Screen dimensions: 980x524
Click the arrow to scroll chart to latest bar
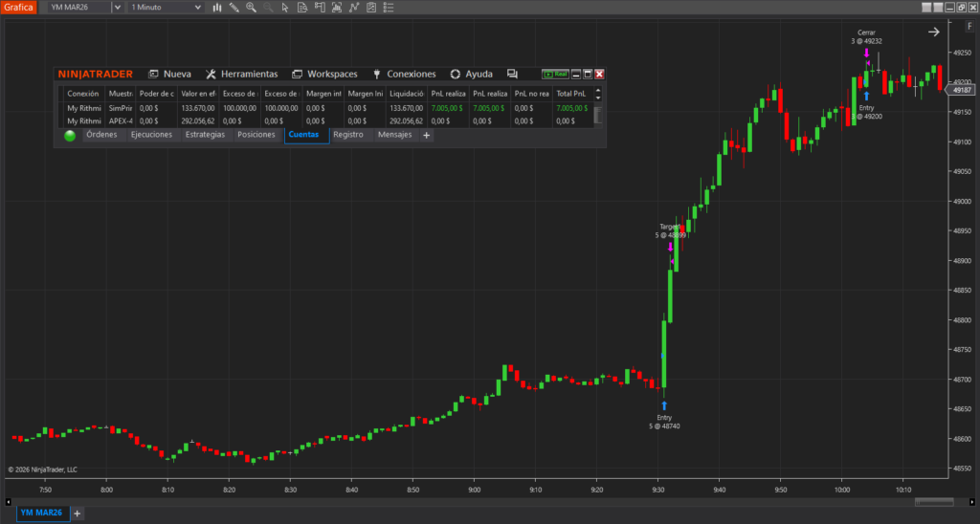[933, 32]
